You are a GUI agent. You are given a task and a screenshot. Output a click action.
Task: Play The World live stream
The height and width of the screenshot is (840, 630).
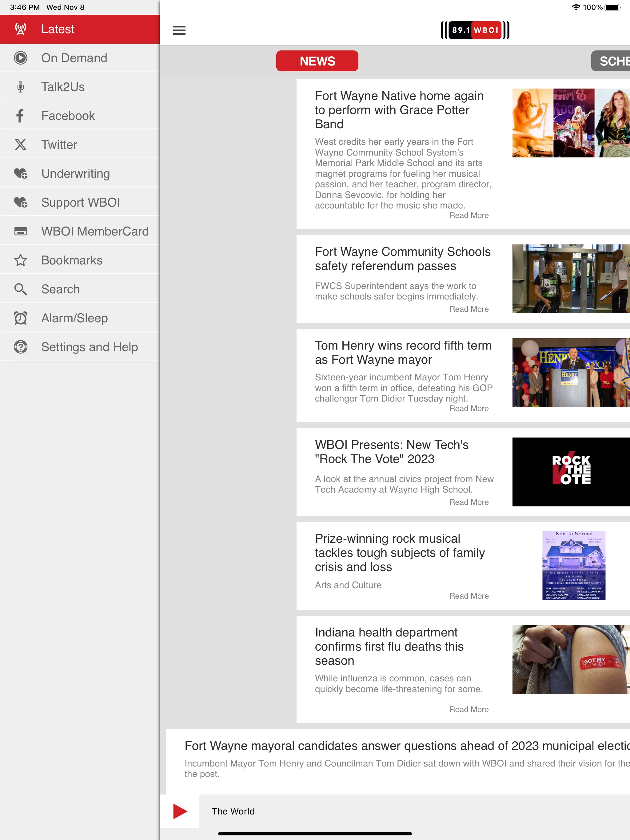tap(180, 811)
